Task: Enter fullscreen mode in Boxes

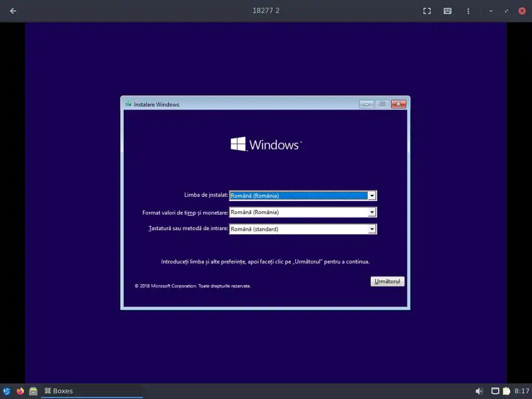Action: point(427,11)
